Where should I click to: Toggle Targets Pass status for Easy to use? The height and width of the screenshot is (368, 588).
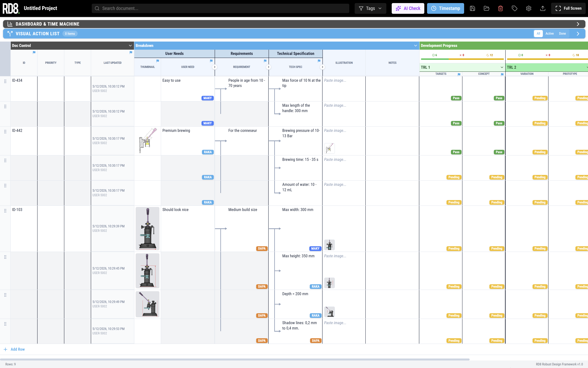tap(456, 98)
